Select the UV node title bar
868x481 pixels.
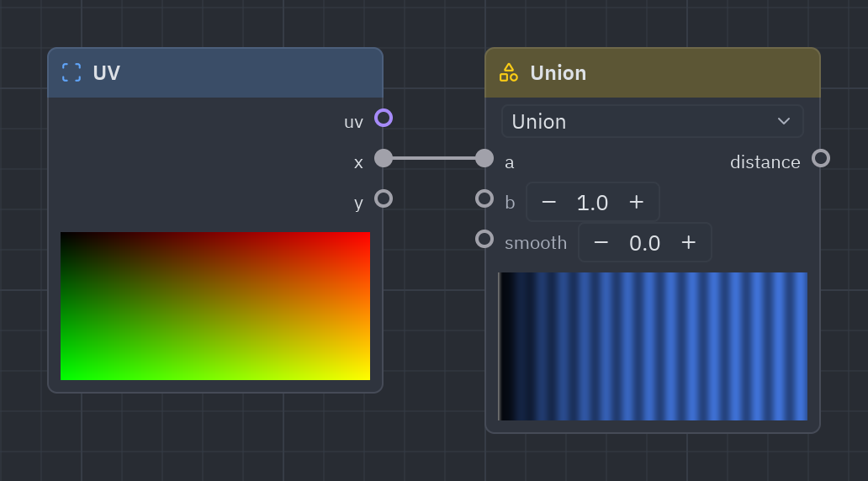click(x=215, y=73)
